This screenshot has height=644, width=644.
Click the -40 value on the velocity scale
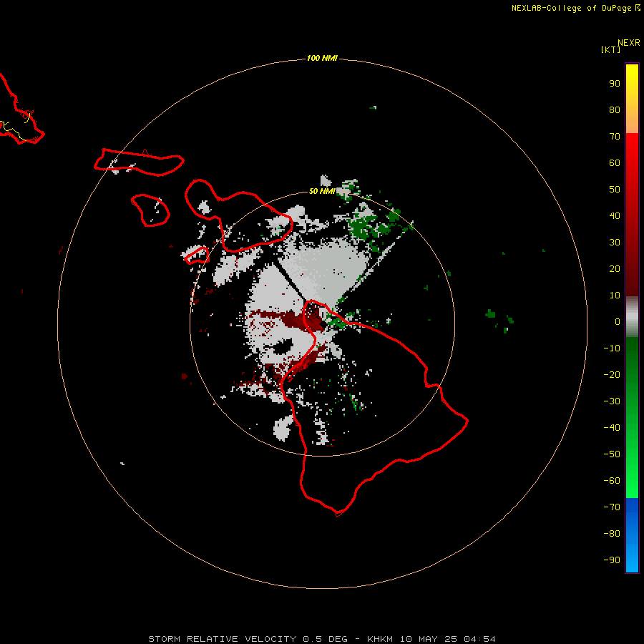[x=612, y=428]
